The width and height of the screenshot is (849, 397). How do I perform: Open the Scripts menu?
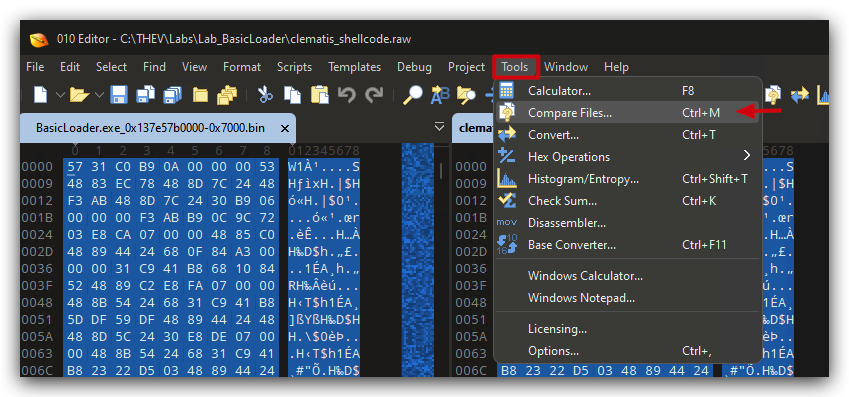click(x=295, y=67)
